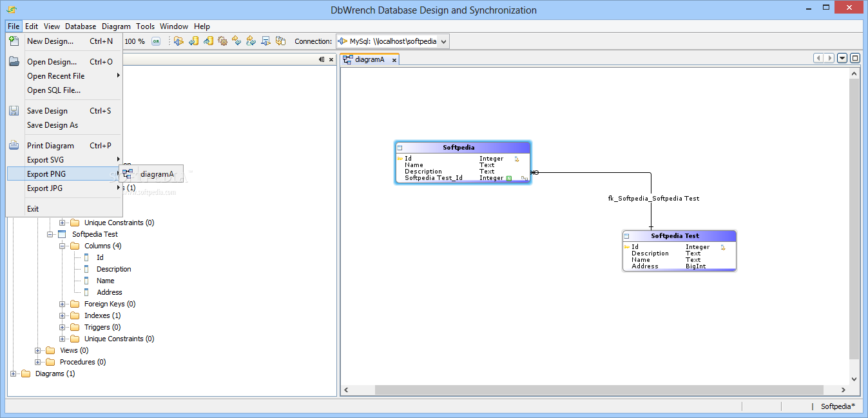Select the Description column in tree
The width and height of the screenshot is (868, 418).
click(113, 269)
